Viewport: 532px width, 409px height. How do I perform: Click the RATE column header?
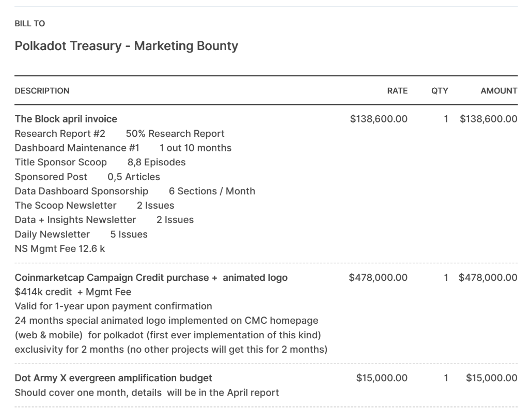pyautogui.click(x=397, y=90)
